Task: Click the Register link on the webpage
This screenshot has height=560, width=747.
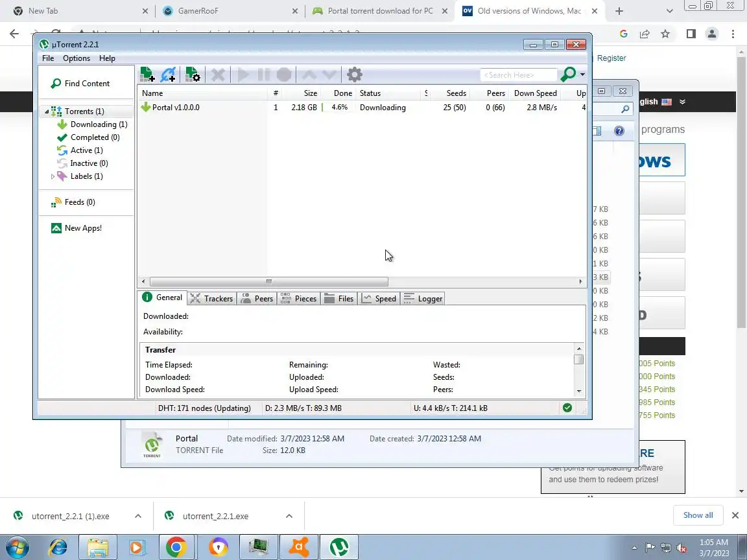Action: 611,58
